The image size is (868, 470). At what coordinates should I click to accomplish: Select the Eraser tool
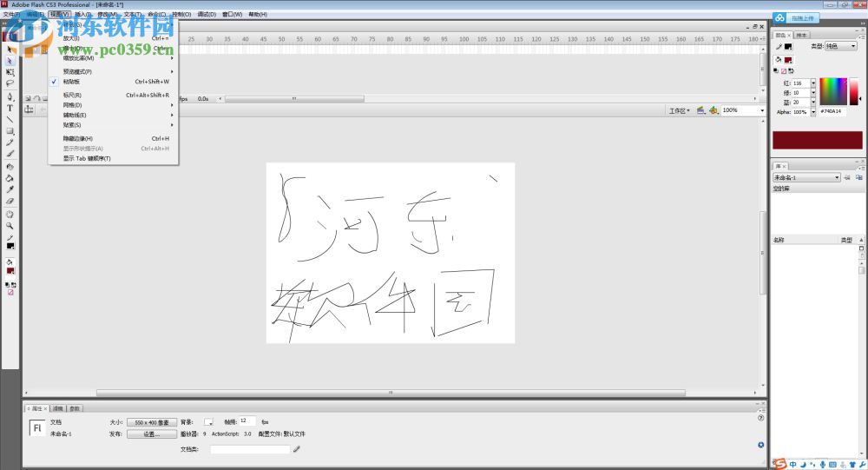(10, 201)
